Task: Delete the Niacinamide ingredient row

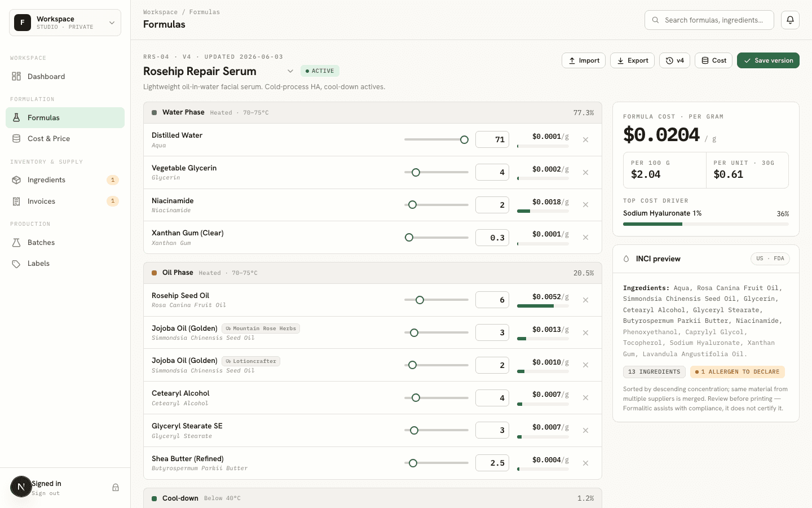Action: point(585,205)
